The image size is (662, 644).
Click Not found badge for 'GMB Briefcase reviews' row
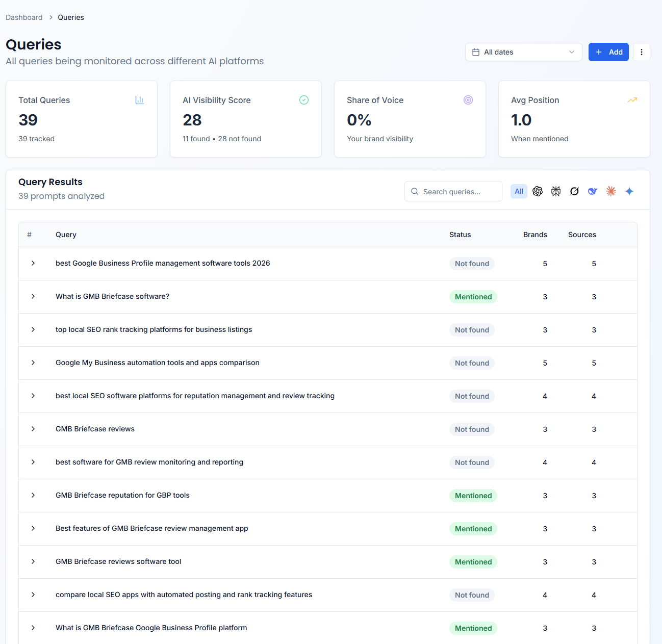472,429
